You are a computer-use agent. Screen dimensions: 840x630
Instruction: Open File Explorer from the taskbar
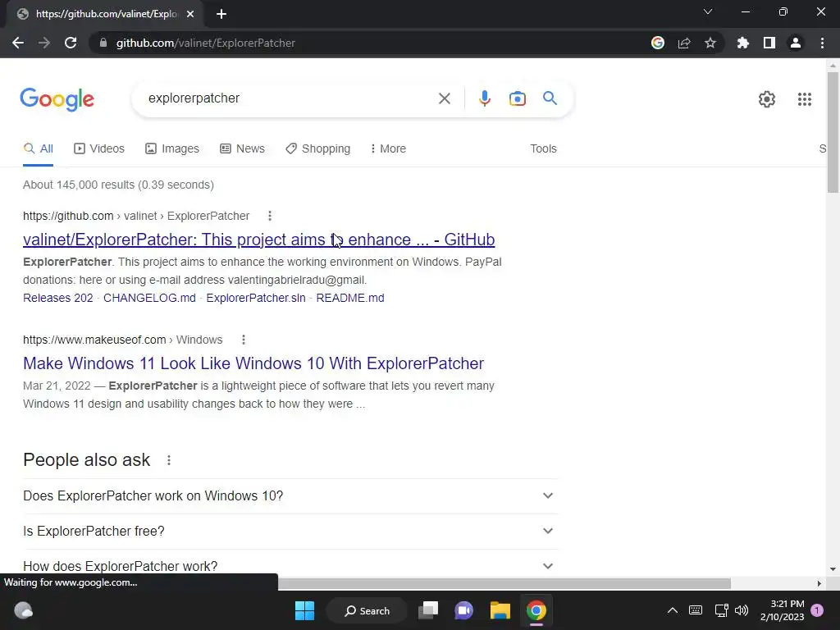pyautogui.click(x=500, y=610)
